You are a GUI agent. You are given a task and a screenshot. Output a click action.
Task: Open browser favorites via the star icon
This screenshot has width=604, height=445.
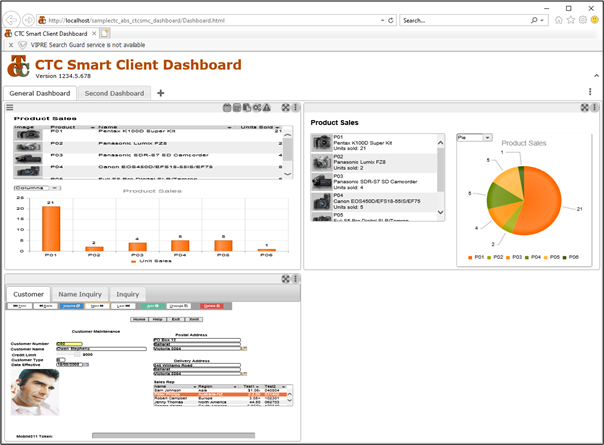click(x=570, y=20)
